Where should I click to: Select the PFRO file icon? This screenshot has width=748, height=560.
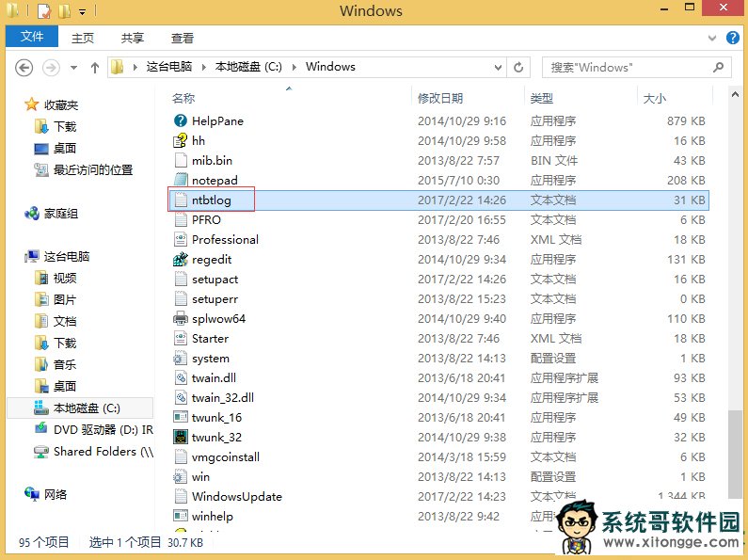pyautogui.click(x=181, y=219)
